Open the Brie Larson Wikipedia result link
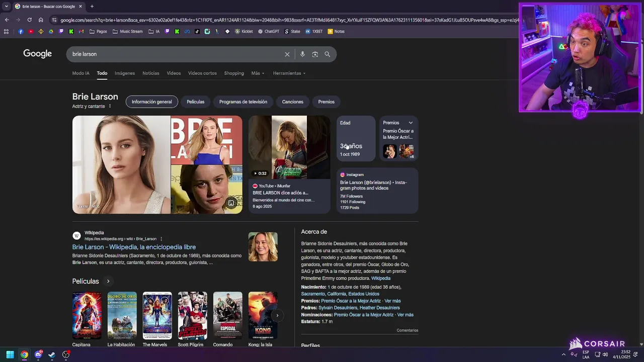Viewport: 644px width, 362px height. pos(134,247)
